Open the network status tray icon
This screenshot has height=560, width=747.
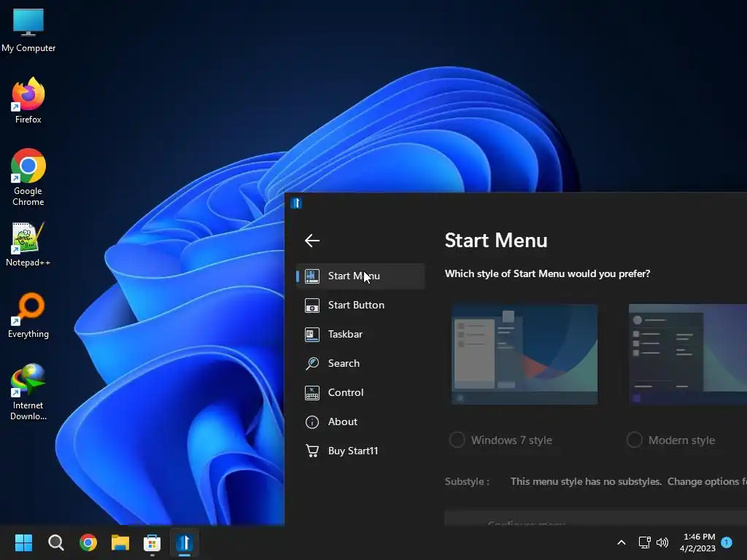[645, 542]
